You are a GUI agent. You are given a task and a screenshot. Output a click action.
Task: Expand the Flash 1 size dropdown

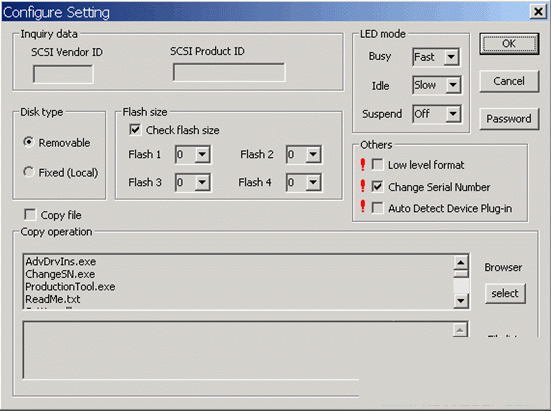202,154
